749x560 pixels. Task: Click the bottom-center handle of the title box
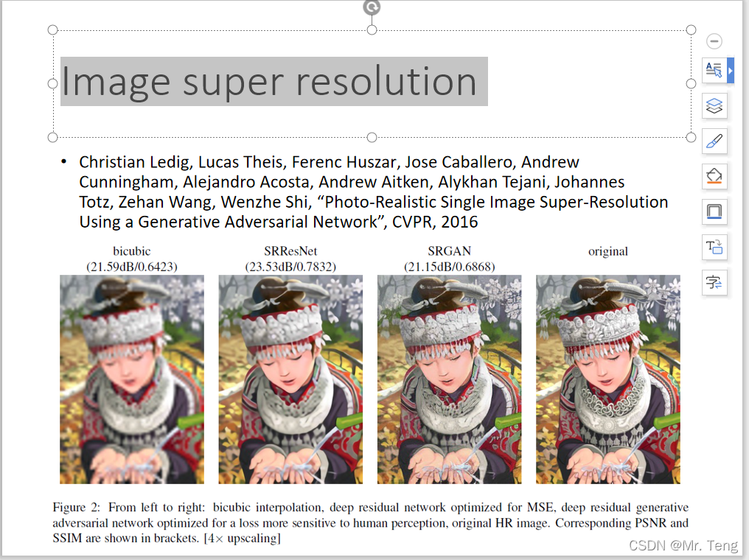click(x=372, y=138)
